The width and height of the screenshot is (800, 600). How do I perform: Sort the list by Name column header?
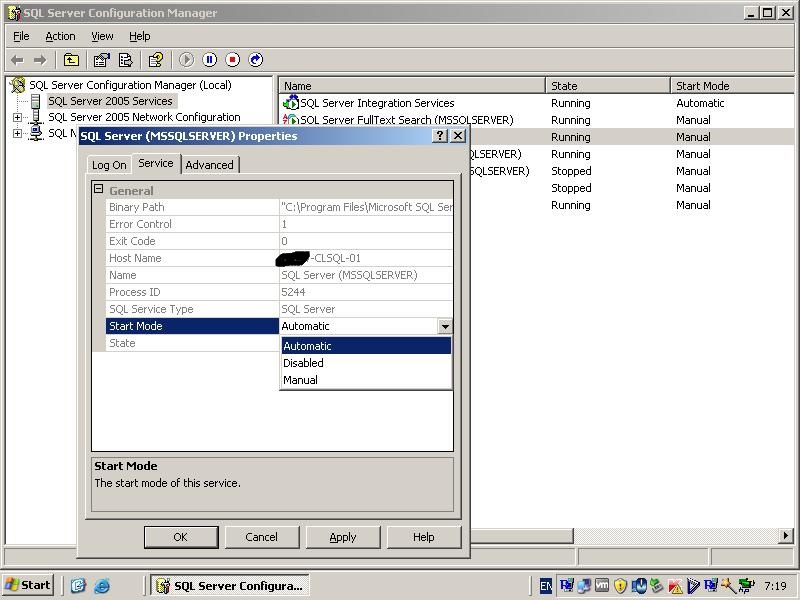point(412,86)
